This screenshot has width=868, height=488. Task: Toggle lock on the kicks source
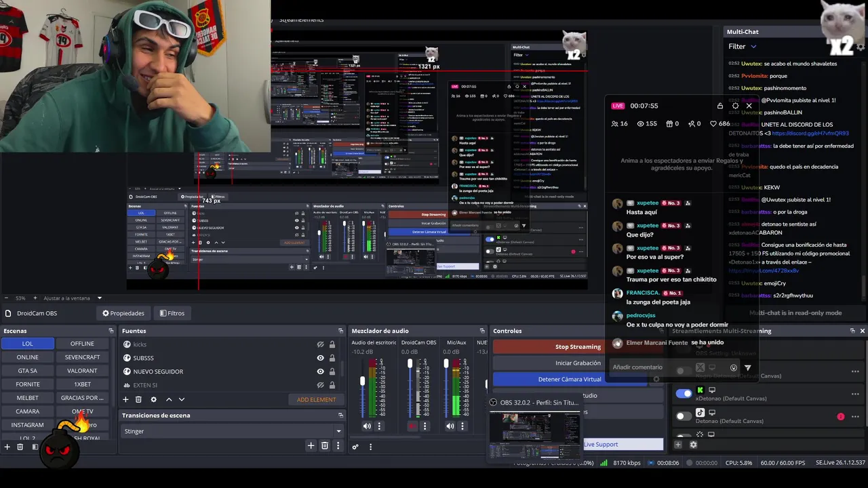click(x=332, y=344)
